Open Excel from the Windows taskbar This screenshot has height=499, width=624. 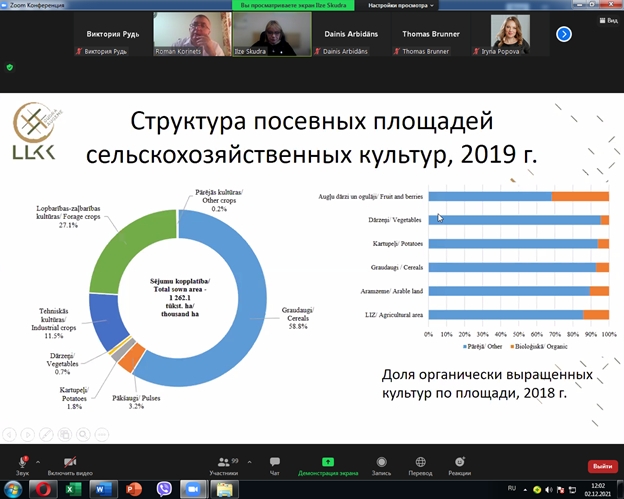73,489
